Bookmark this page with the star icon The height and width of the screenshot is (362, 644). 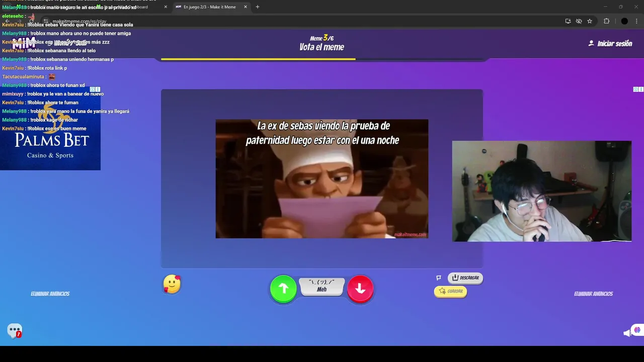pyautogui.click(x=590, y=21)
